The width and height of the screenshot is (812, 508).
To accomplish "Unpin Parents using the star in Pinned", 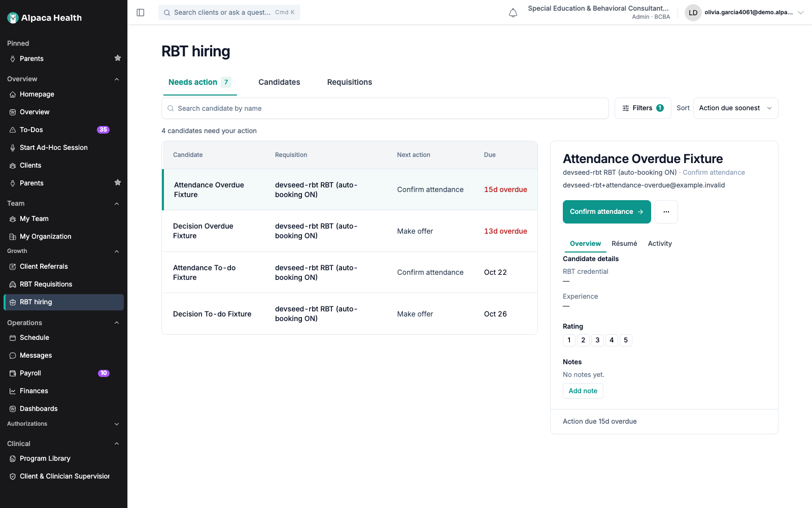I will pyautogui.click(x=118, y=58).
